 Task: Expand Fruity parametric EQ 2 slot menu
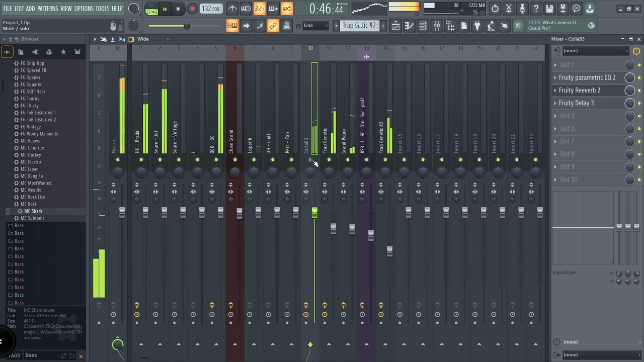[x=555, y=77]
